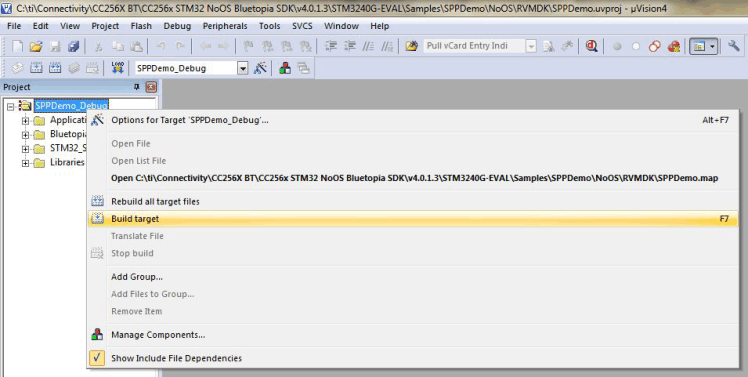Viewport: 748px width, 377px height.
Task: Click the LOAD download to flash icon
Action: point(117,68)
